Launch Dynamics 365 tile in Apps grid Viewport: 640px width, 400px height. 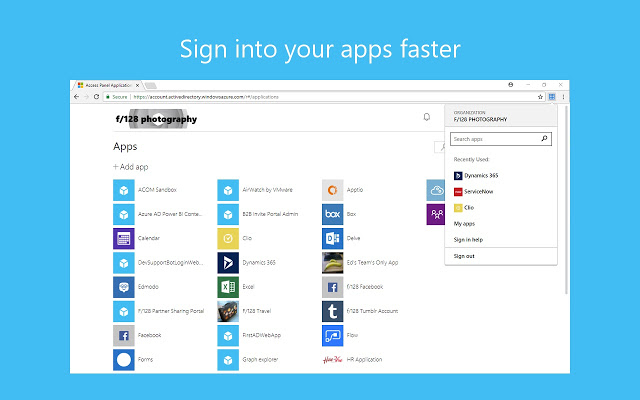click(x=228, y=263)
